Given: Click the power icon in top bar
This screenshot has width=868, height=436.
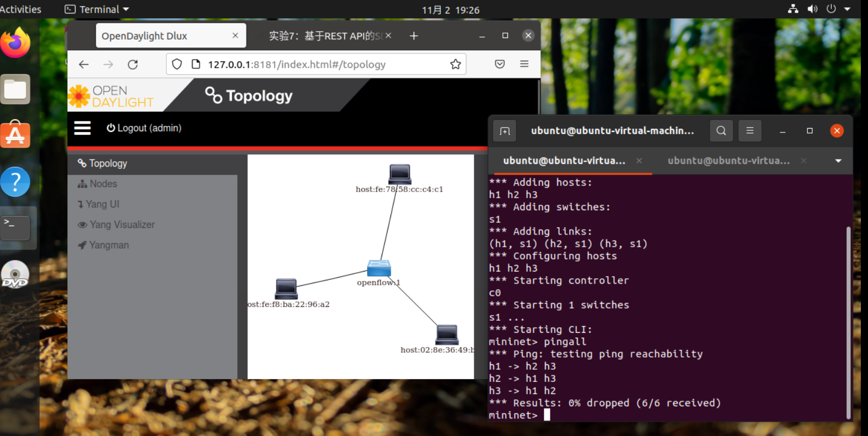Looking at the screenshot, I should [831, 9].
